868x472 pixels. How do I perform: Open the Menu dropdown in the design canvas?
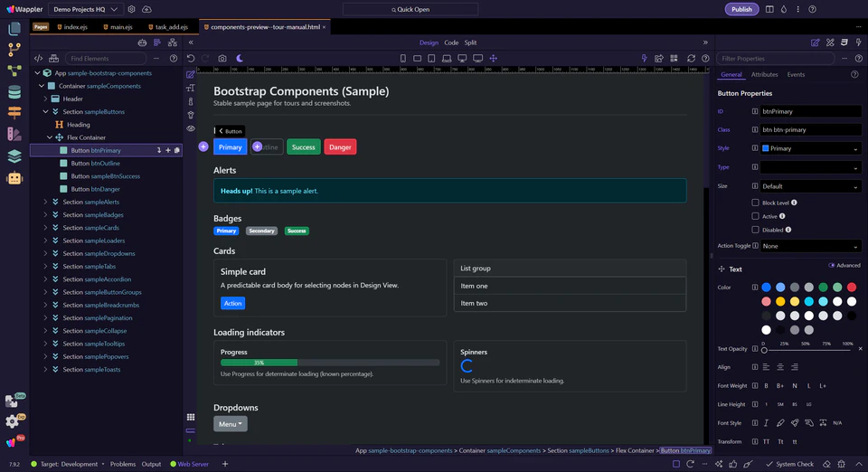[231, 424]
